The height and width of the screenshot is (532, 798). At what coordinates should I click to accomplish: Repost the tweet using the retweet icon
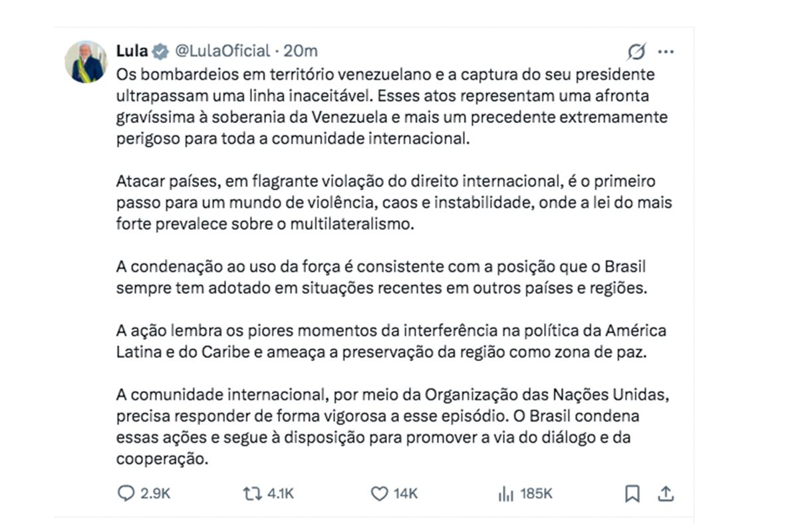(252, 493)
